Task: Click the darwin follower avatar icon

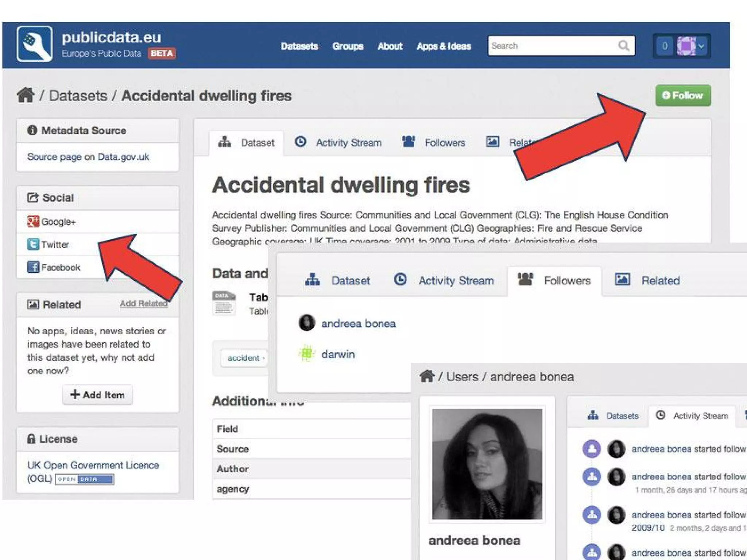Action: click(x=307, y=353)
